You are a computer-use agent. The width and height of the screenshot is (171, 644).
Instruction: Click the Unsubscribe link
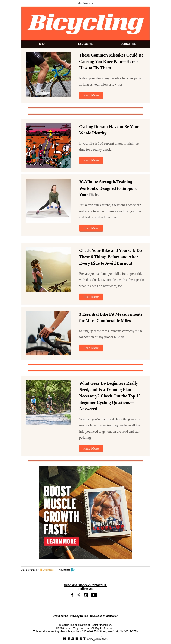point(60,616)
